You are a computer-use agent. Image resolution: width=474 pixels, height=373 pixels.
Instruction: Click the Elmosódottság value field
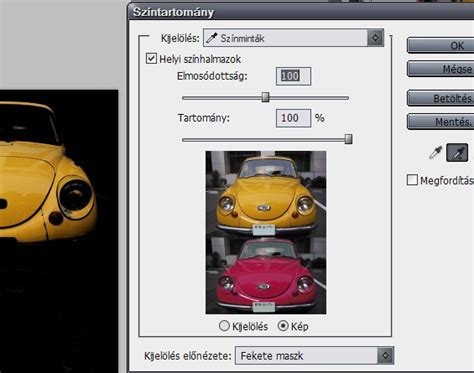pos(293,76)
